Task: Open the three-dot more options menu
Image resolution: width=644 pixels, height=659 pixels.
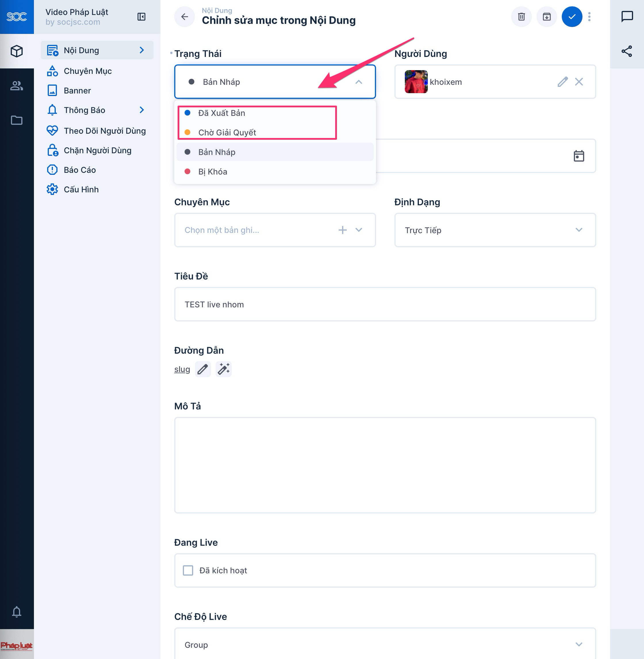Action: (589, 17)
